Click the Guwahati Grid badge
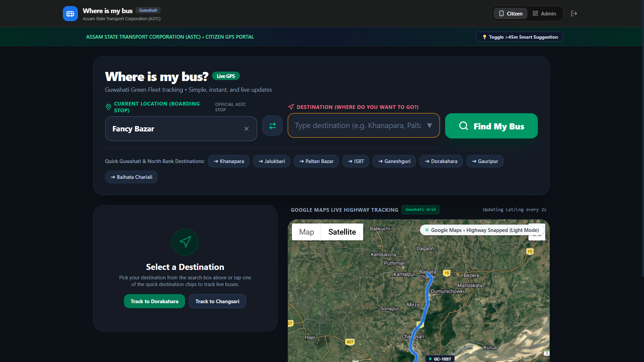644x362 pixels. tap(420, 210)
